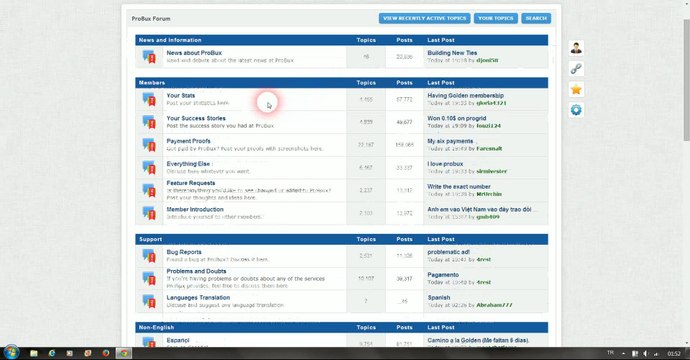The height and width of the screenshot is (360, 690).
Task: Click the forum icon beside Problems and Doubts
Action: [x=149, y=279]
